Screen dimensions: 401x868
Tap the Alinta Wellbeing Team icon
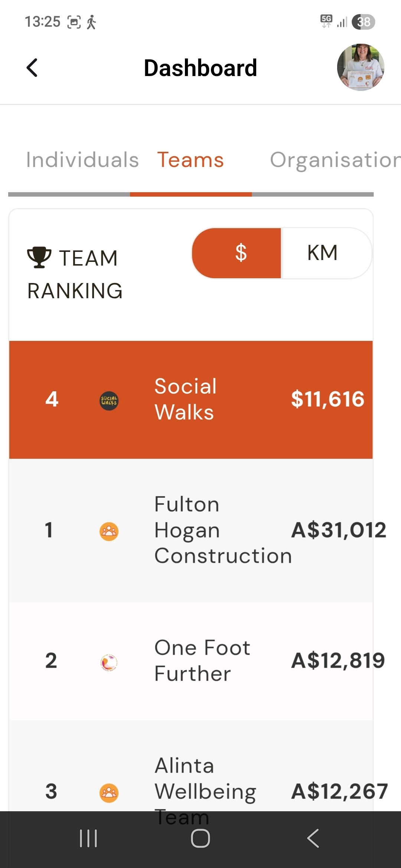point(109,793)
